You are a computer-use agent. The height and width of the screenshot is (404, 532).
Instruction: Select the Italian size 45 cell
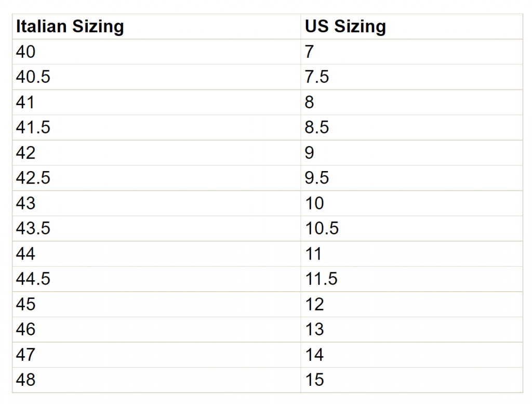click(156, 304)
